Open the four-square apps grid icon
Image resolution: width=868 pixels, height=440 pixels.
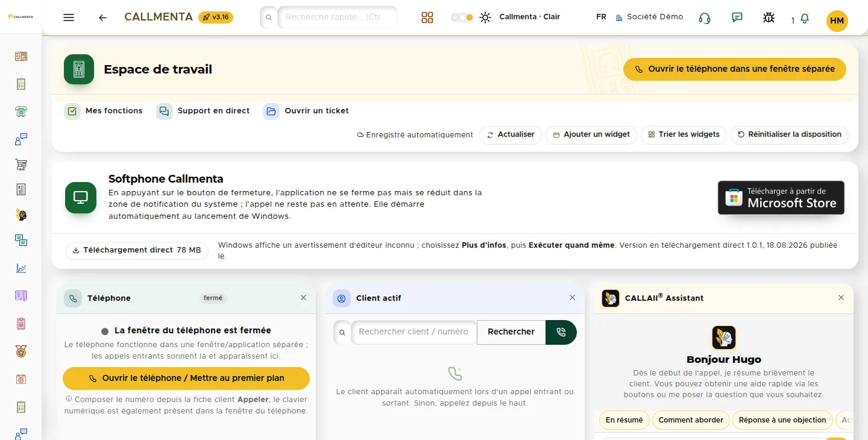[x=427, y=17]
